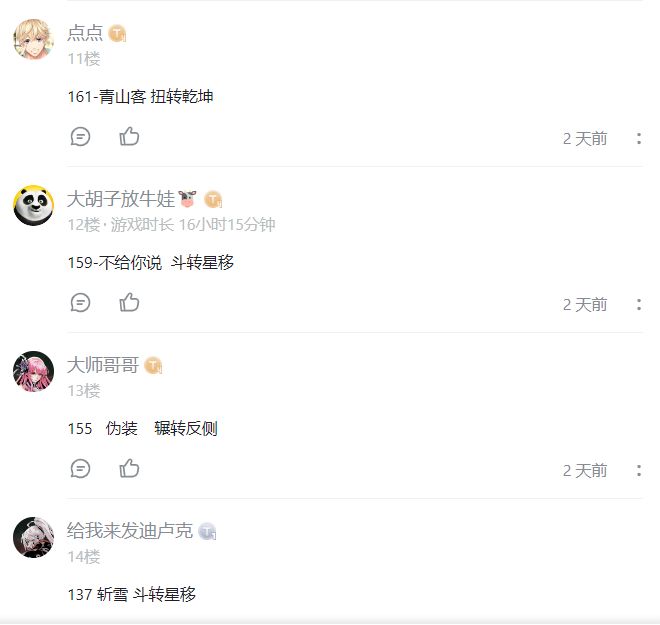Like the comment "159-不给你说 斗转星移"

tap(129, 303)
